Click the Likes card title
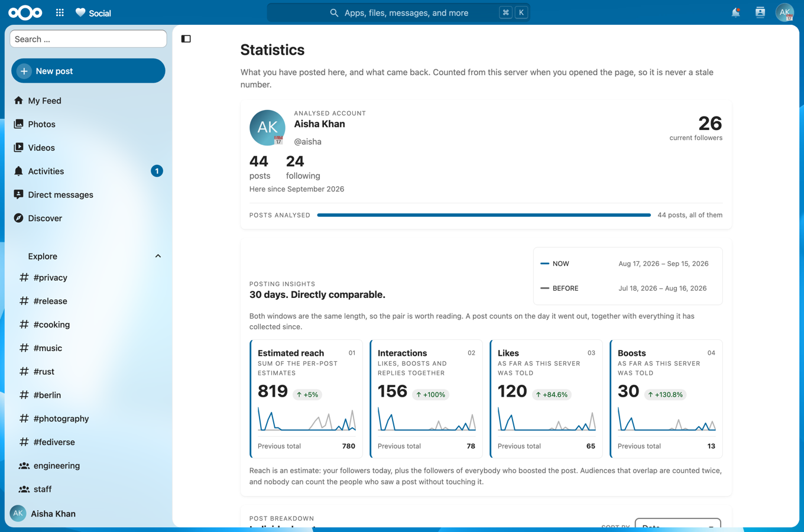 [x=508, y=353]
